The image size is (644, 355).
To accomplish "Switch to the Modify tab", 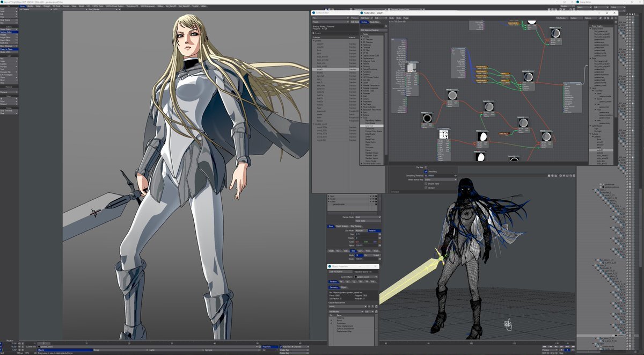I will [30, 6].
